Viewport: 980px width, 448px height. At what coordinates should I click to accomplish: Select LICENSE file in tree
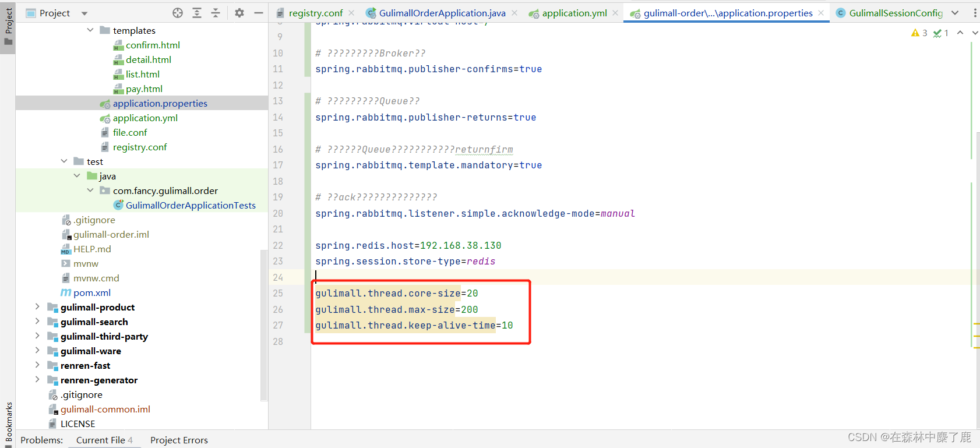click(x=77, y=424)
